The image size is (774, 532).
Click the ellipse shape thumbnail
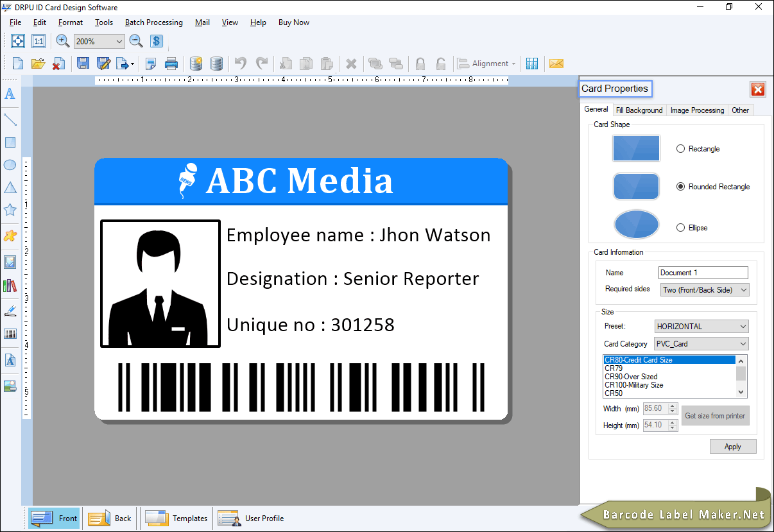point(636,225)
